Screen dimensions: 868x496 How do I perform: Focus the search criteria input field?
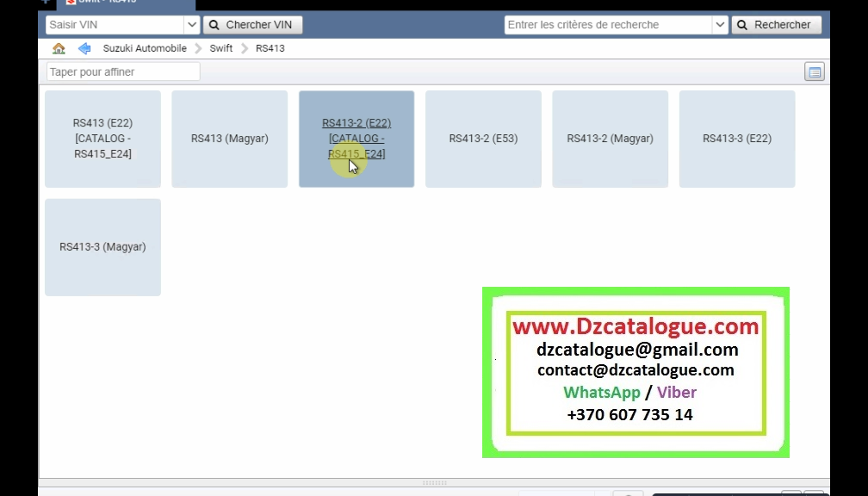pyautogui.click(x=608, y=25)
